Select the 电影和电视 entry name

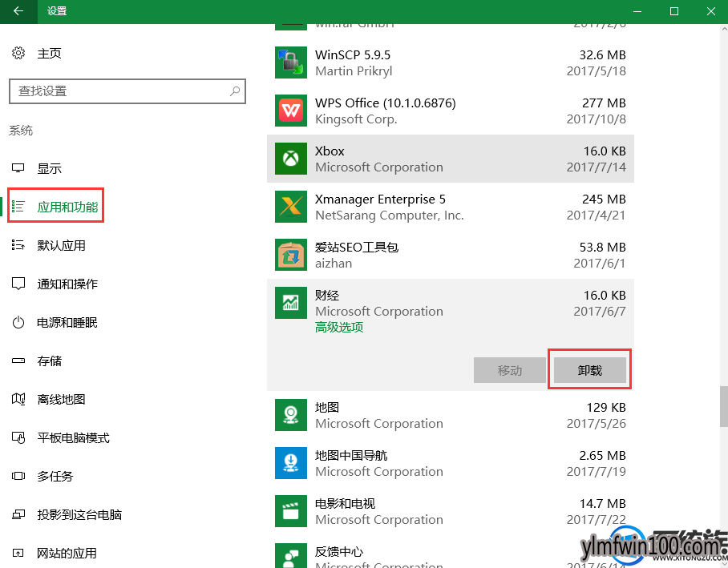pyautogui.click(x=345, y=503)
